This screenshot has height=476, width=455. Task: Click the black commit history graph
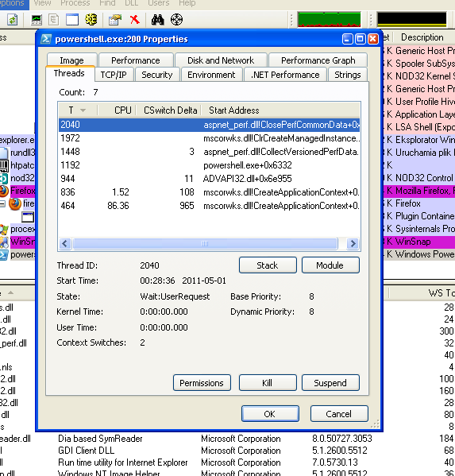pos(412,20)
